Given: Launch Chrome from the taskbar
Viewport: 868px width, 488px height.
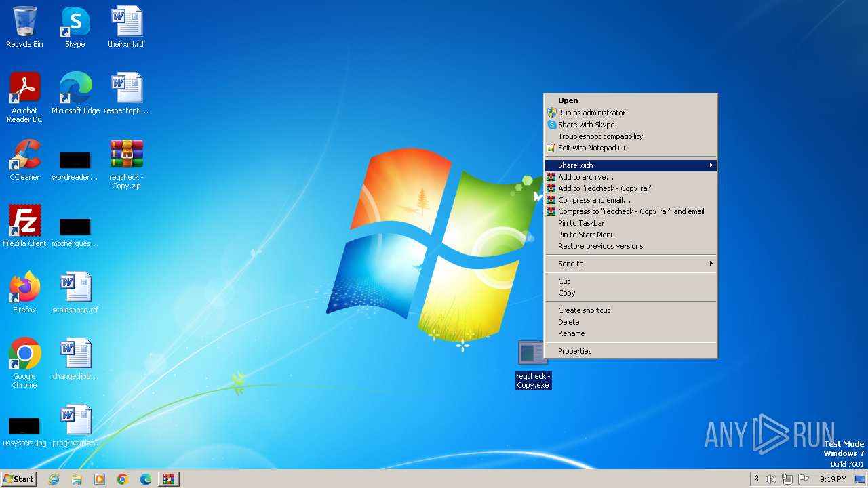Looking at the screenshot, I should [123, 479].
